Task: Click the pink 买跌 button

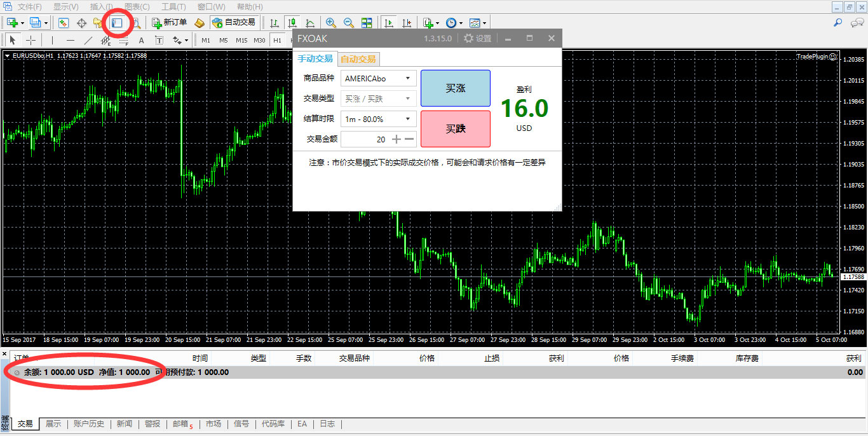Action: [456, 128]
